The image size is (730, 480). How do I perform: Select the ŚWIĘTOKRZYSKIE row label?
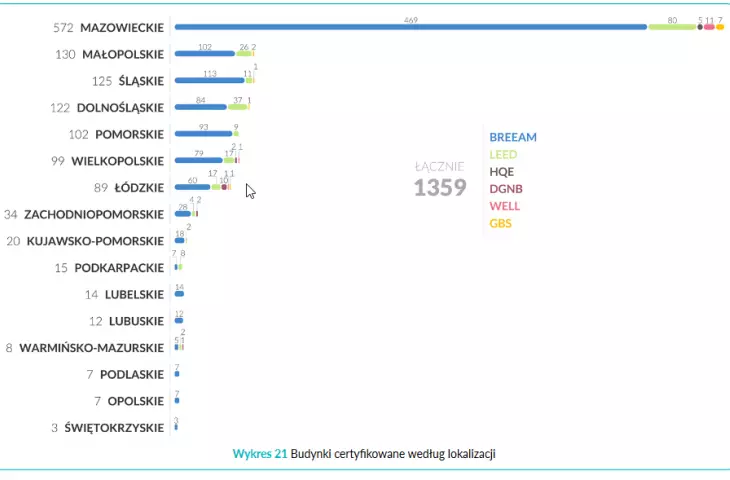click(114, 428)
